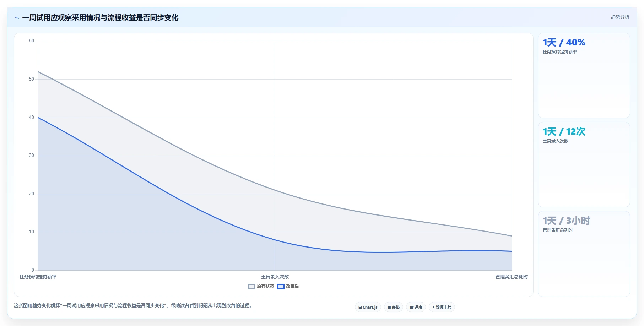Toggle the 原有状态 legend series
Image resolution: width=644 pixels, height=326 pixels.
(x=261, y=286)
